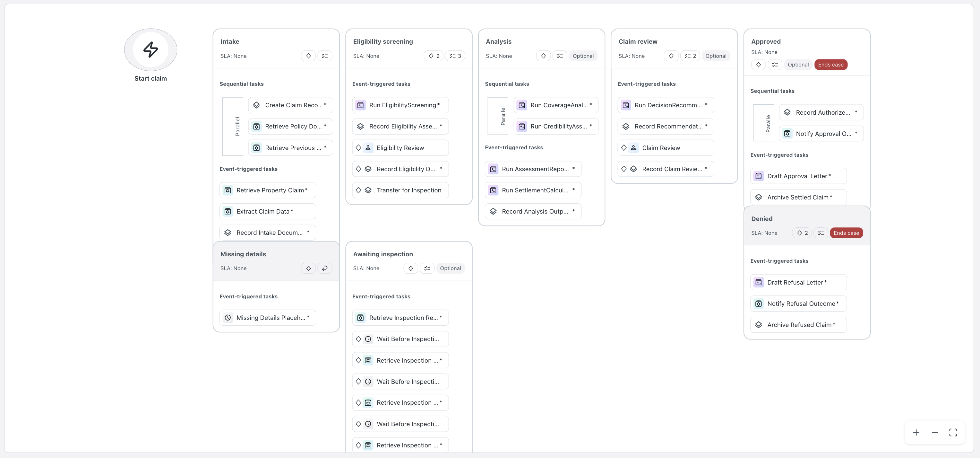Open the Create Claim Record task

(291, 105)
